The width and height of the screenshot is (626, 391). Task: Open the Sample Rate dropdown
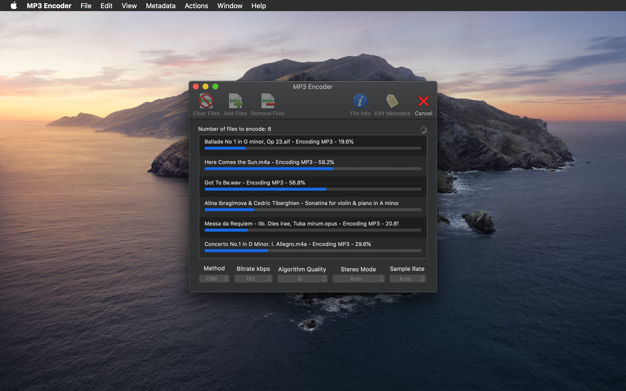click(407, 279)
